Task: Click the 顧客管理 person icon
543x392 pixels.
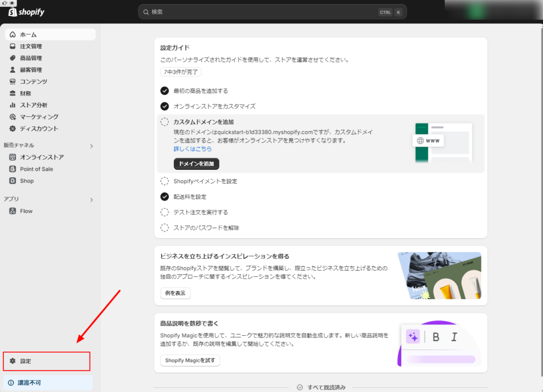Action: pos(13,70)
